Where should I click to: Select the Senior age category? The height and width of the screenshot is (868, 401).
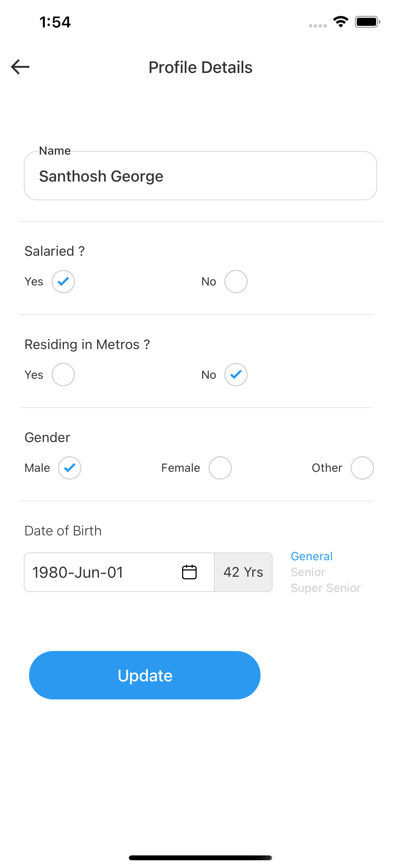click(308, 572)
